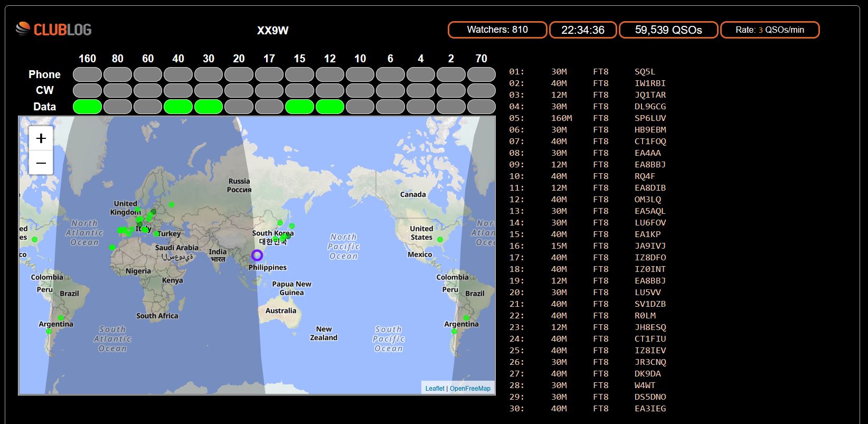Viewport: 868px width, 424px height.
Task: Toggle the Data 40 band indicator
Action: pos(178,107)
